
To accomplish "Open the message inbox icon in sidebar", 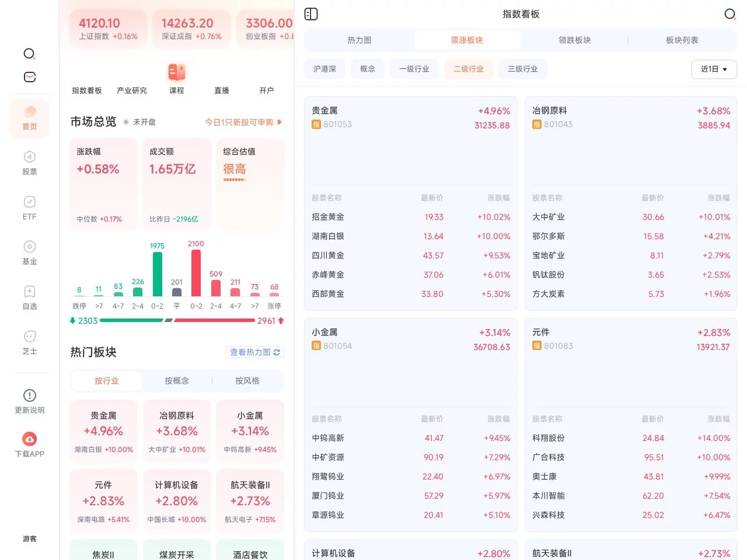I will coord(29,77).
